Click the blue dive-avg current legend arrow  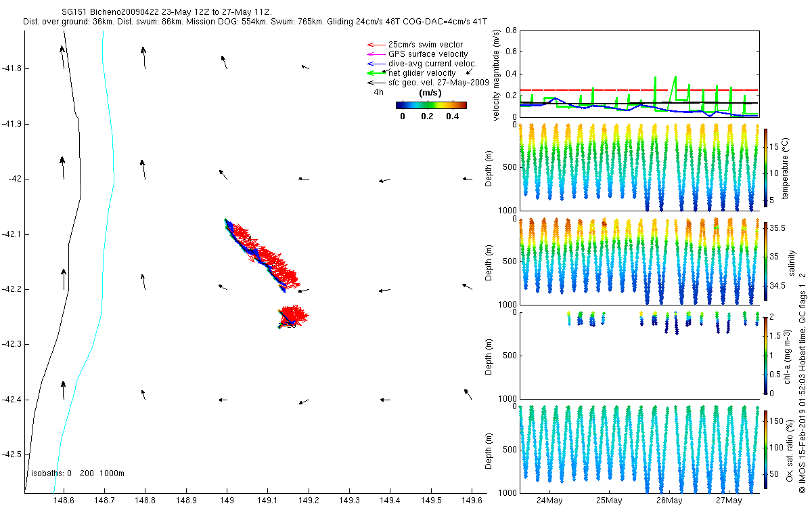click(375, 64)
